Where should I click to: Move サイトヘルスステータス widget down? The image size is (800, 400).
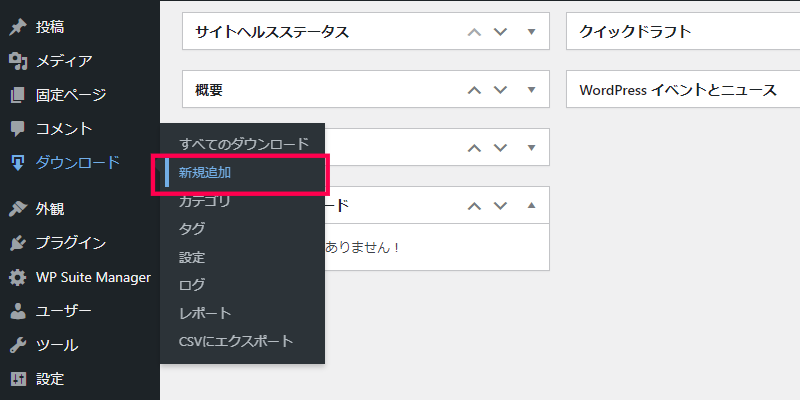tap(501, 32)
